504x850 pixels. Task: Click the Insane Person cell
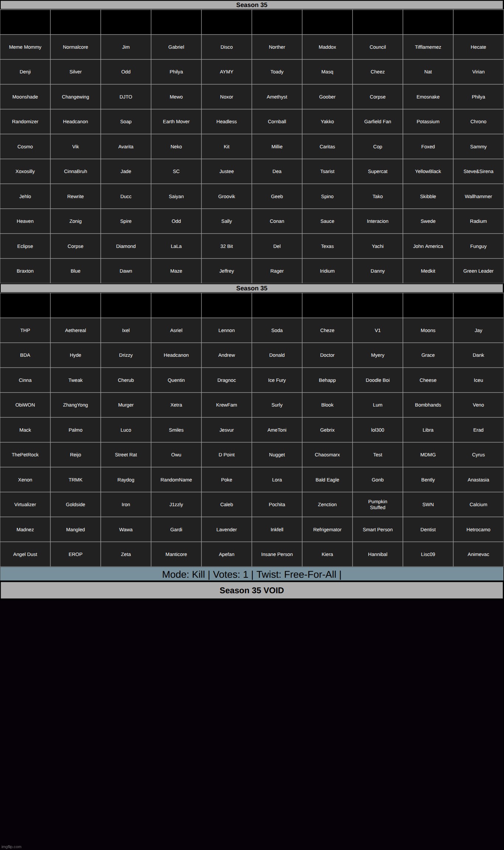point(277,554)
